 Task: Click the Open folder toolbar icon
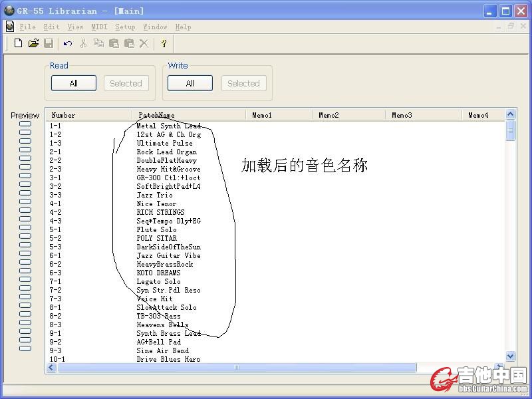tap(33, 43)
